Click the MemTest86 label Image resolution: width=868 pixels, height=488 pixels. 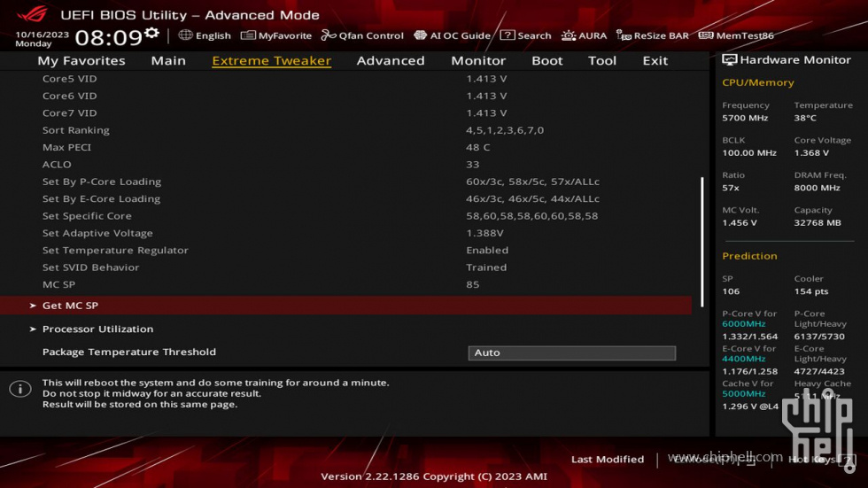(745, 35)
